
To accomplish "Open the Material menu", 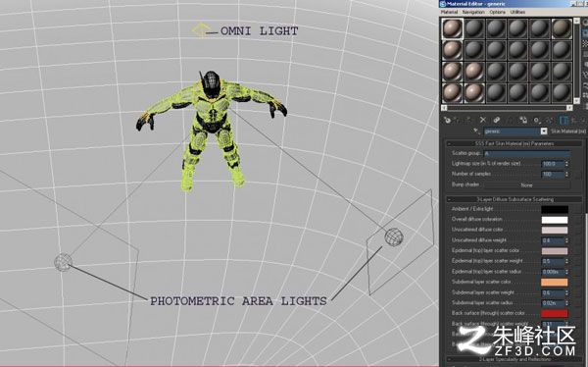I will pyautogui.click(x=449, y=12).
